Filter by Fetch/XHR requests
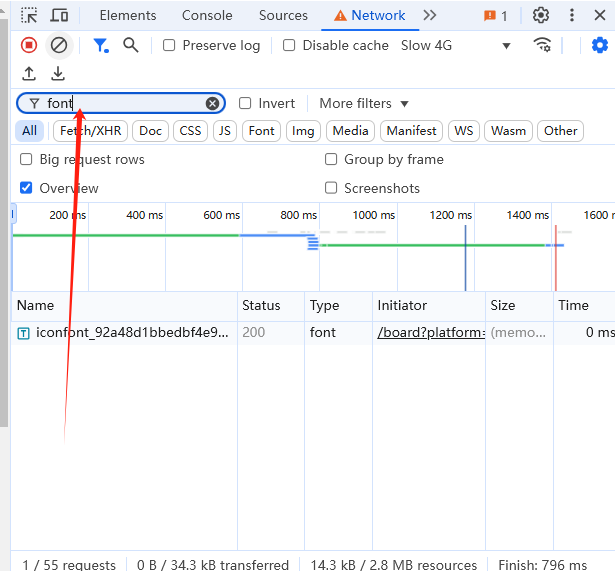Screen dimensions: 615x571 pos(91,131)
